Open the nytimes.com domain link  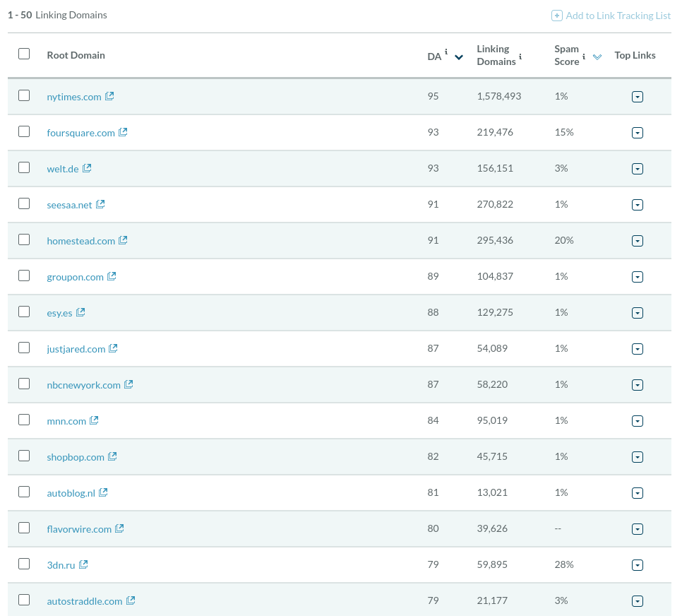pos(74,97)
